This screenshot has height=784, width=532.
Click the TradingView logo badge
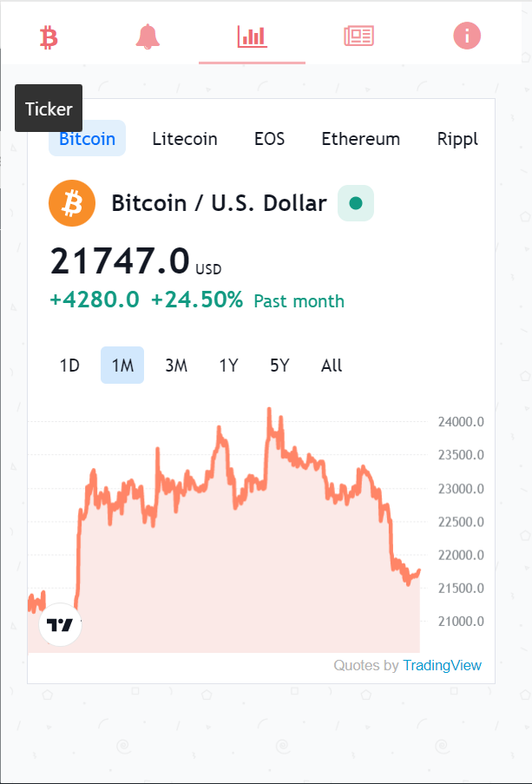click(60, 624)
